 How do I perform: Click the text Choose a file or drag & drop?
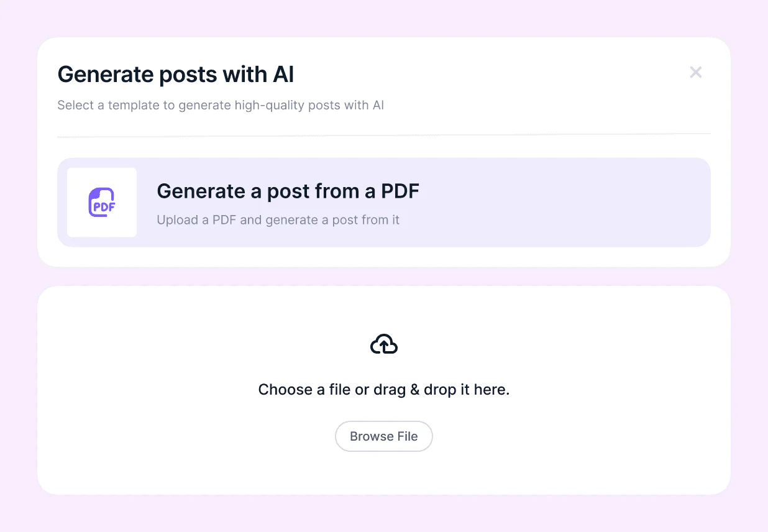(383, 389)
